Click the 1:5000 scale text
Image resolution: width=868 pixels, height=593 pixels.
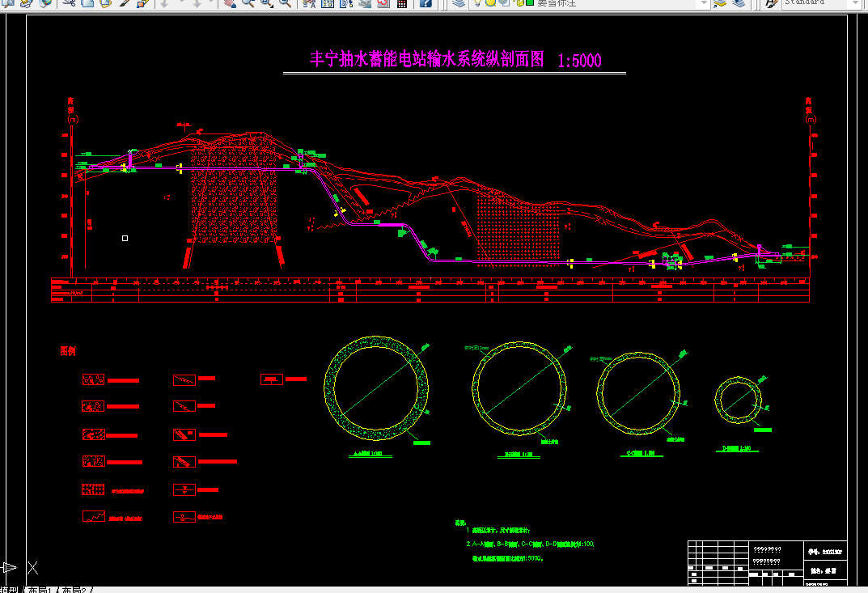point(579,61)
